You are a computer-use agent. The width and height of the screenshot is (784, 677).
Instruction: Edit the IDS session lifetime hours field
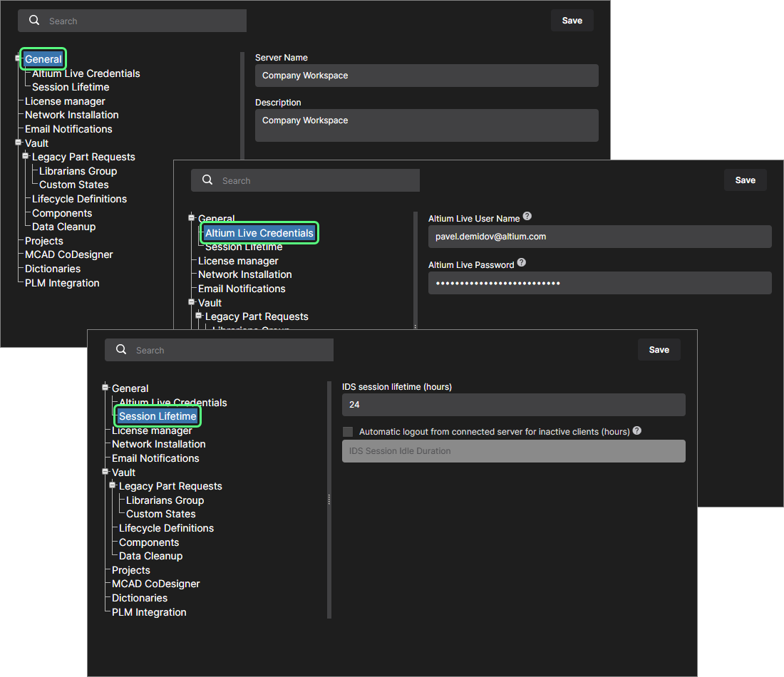[x=513, y=405]
